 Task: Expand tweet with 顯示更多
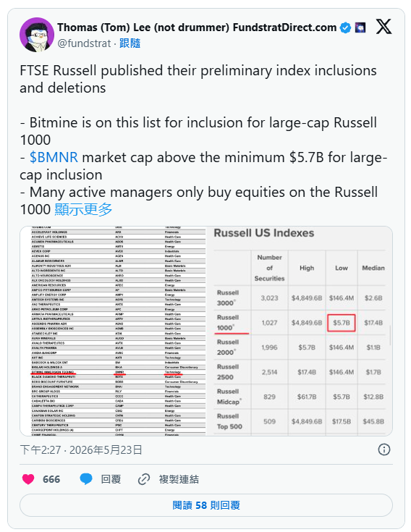tap(83, 209)
